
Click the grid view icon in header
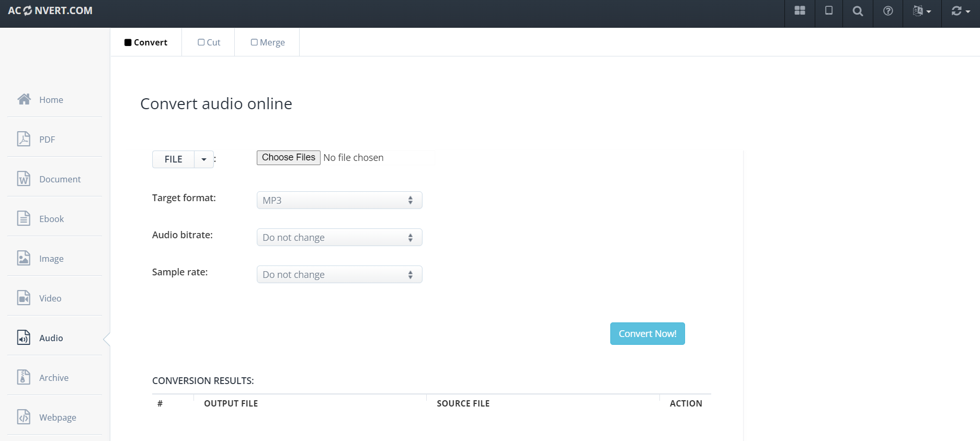(800, 11)
